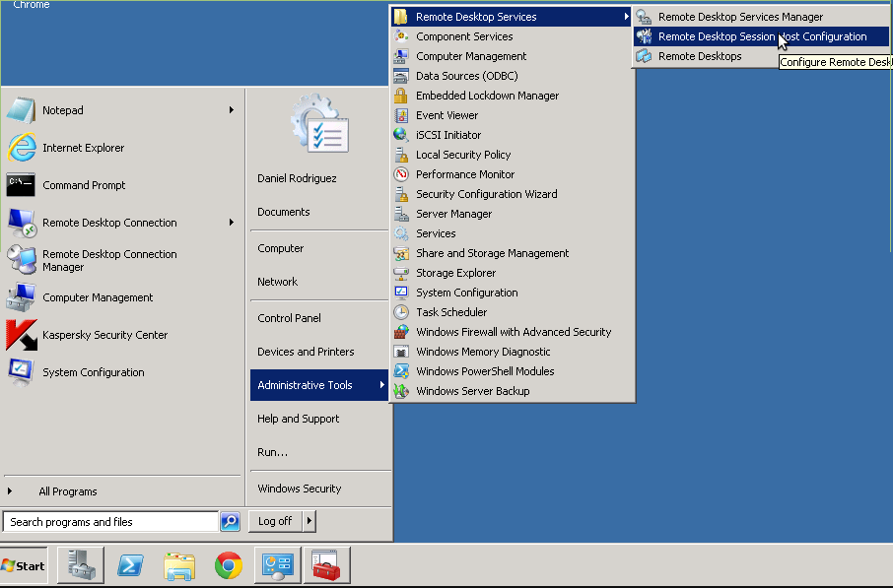This screenshot has width=893, height=588.
Task: Click Performance Monitor gauge icon
Action: [401, 174]
